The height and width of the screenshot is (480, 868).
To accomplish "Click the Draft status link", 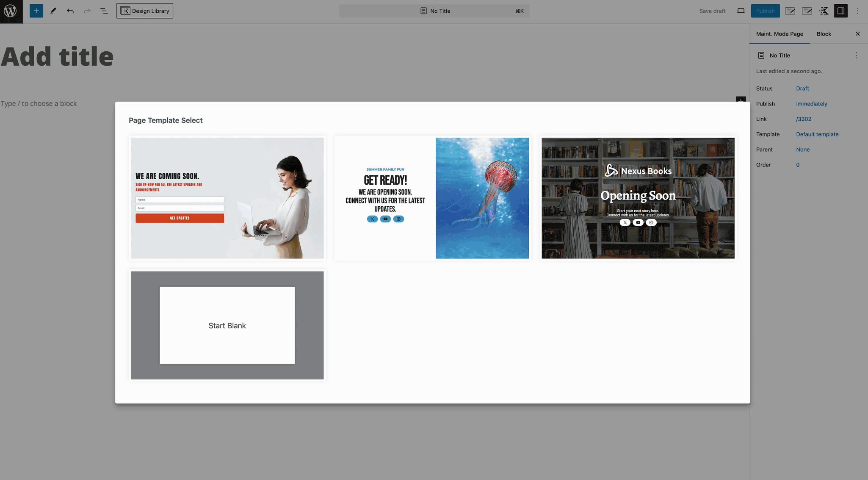I will coord(802,89).
